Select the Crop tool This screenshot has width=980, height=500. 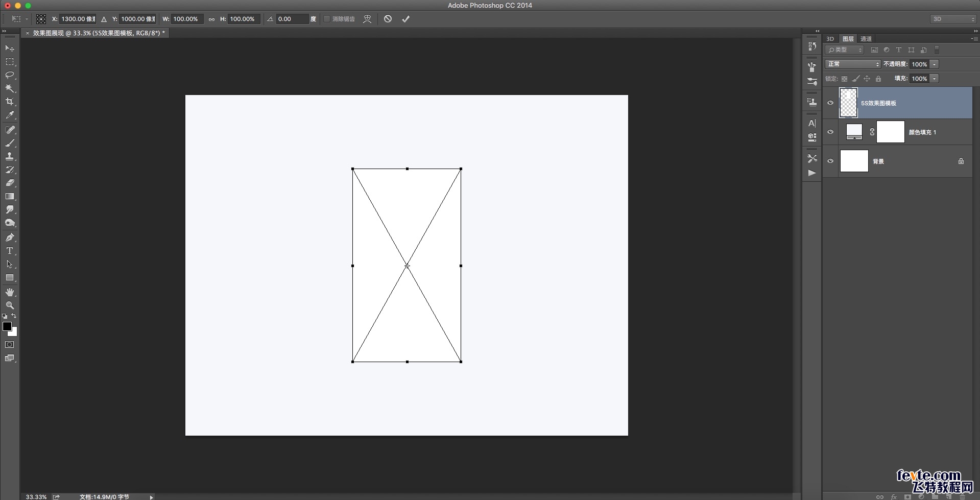[10, 102]
